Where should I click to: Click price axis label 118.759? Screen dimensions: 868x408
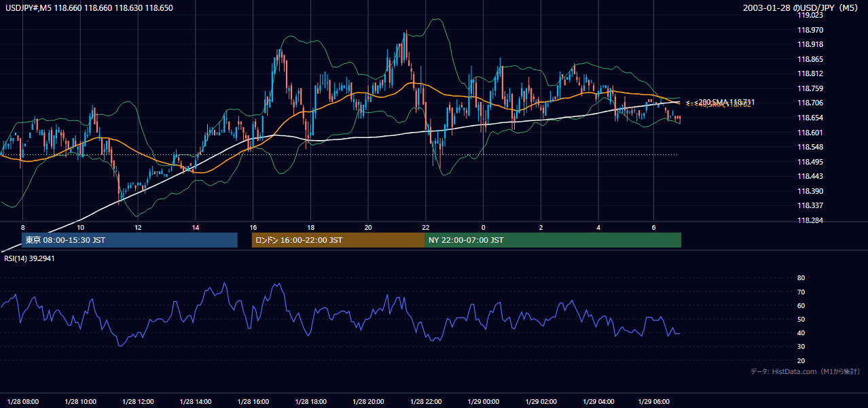810,88
